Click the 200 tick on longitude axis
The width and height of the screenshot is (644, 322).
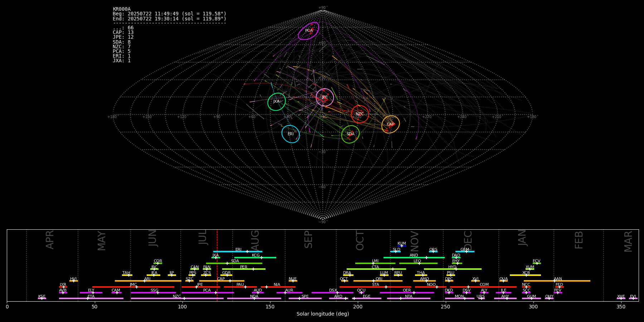[358, 307]
